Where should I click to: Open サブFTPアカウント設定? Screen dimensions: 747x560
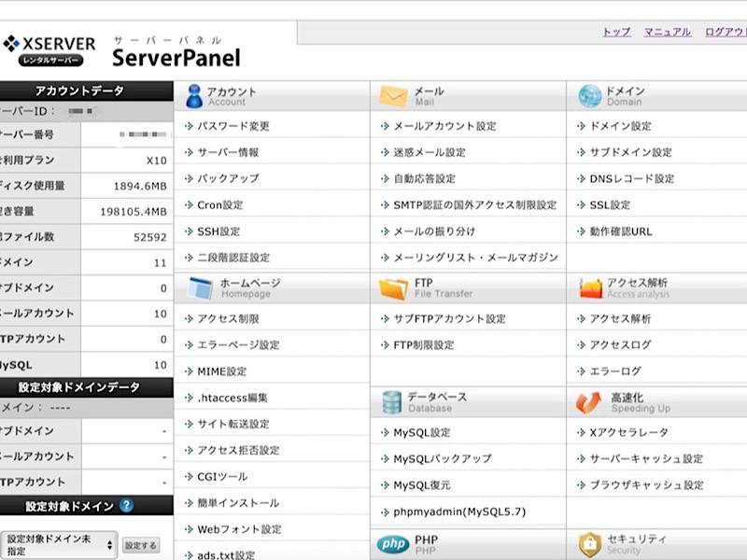click(450, 318)
